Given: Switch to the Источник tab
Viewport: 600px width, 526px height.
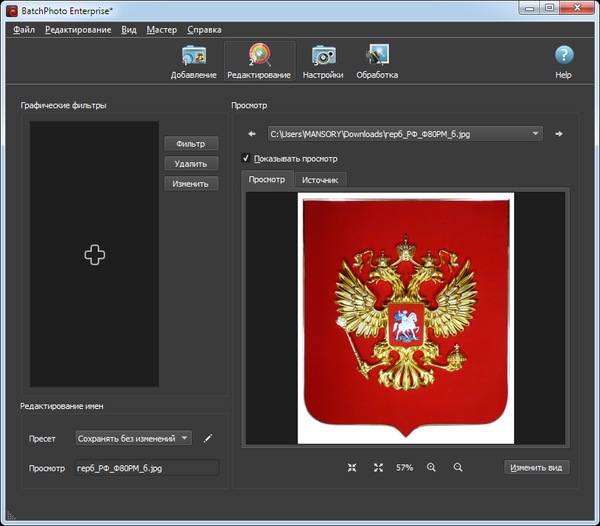Looking at the screenshot, I should [x=320, y=180].
